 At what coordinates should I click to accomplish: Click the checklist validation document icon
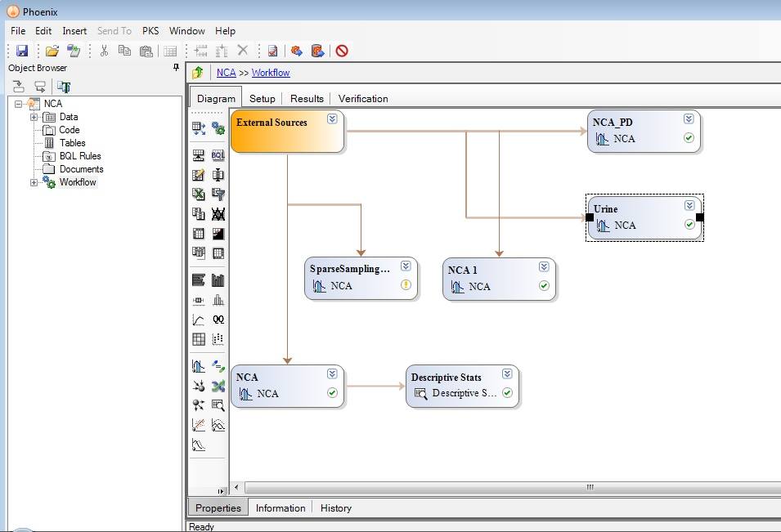point(272,51)
